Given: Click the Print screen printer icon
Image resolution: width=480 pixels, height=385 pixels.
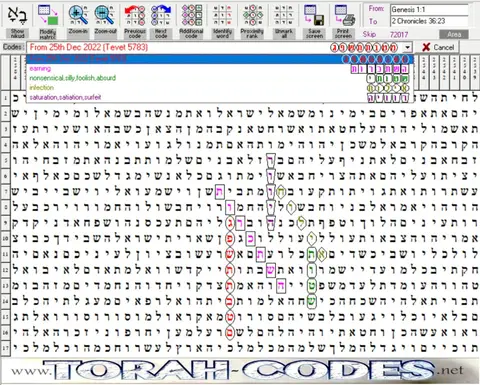Looking at the screenshot, I should point(344,16).
